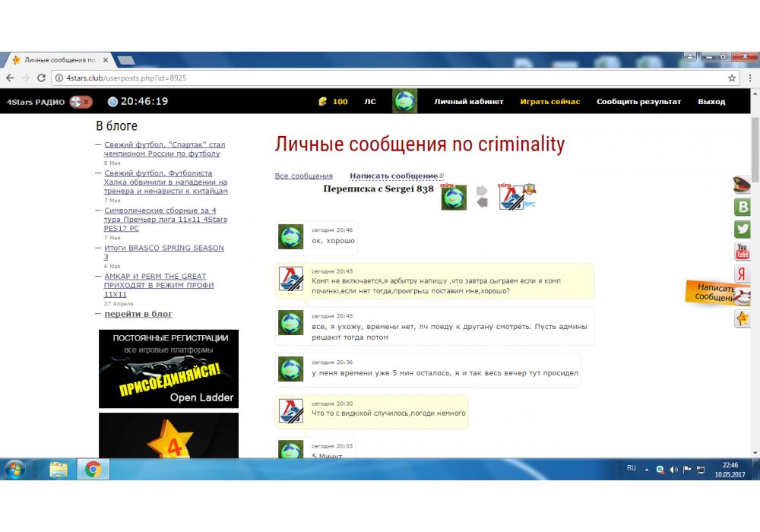Toggle the 4Stars radio player switch
This screenshot has width=760, height=532.
[x=80, y=102]
